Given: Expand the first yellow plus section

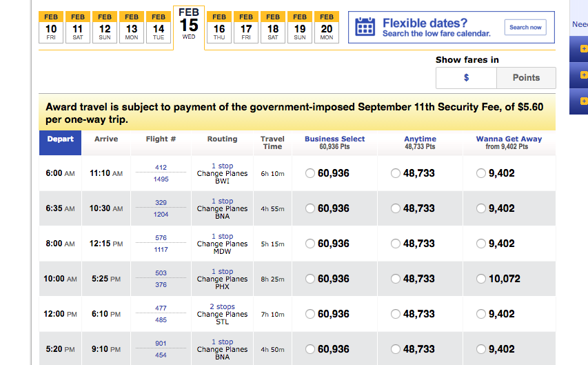Looking at the screenshot, I should tap(584, 49).
